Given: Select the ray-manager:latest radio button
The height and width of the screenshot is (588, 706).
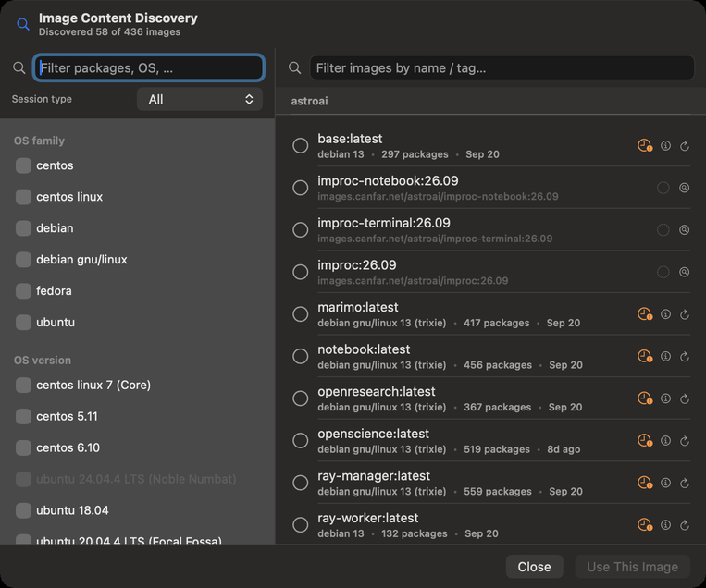Looking at the screenshot, I should 301,483.
